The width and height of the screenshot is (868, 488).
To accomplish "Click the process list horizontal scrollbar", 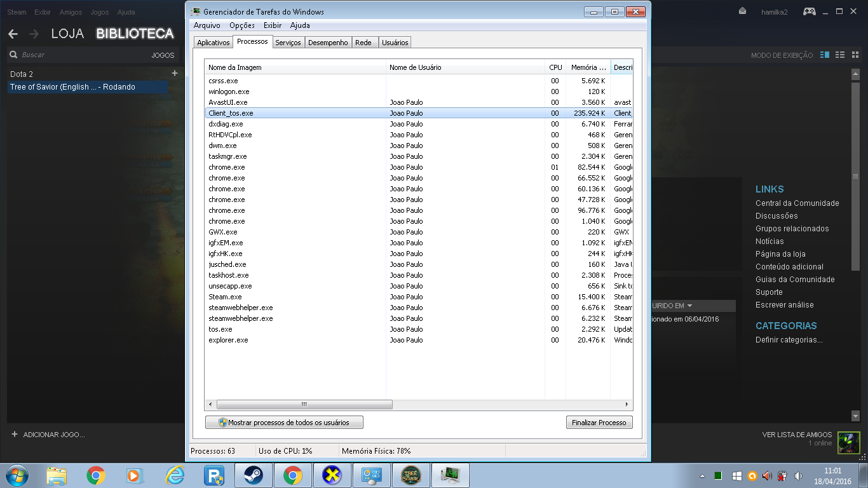I will coord(304,405).
